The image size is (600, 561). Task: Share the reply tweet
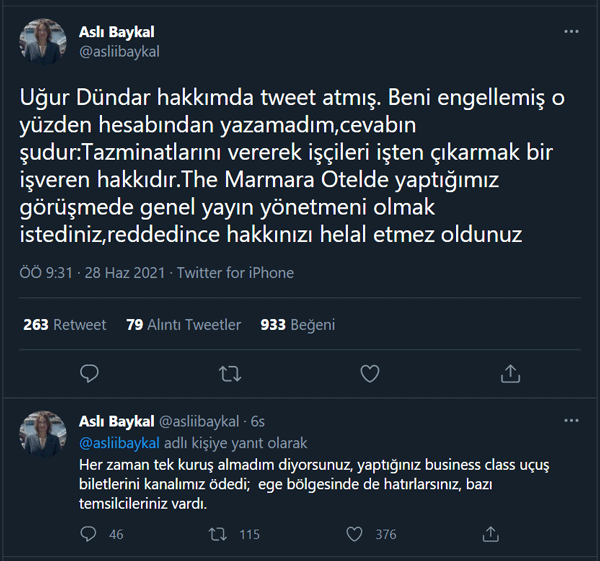(x=491, y=534)
